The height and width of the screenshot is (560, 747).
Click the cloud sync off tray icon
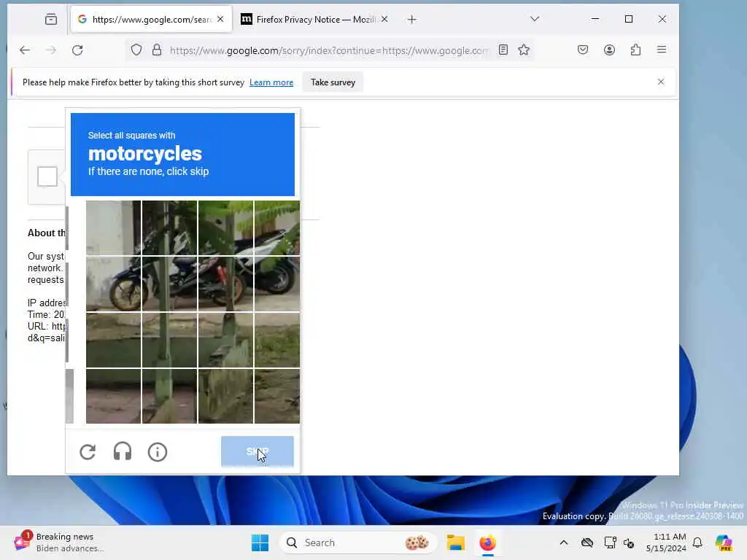[587, 542]
